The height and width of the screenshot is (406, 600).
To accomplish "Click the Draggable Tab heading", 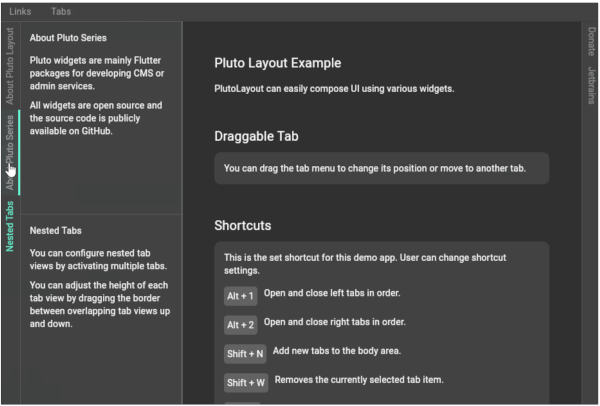I will coord(256,136).
